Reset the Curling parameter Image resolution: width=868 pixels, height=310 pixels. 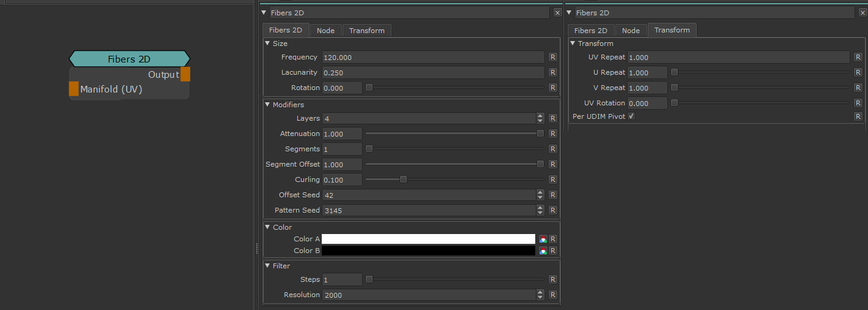click(x=552, y=180)
